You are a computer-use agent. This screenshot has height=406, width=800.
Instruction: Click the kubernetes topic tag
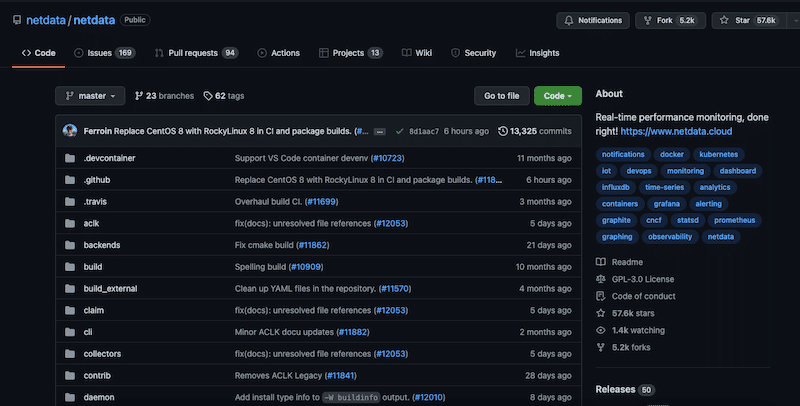click(x=718, y=154)
